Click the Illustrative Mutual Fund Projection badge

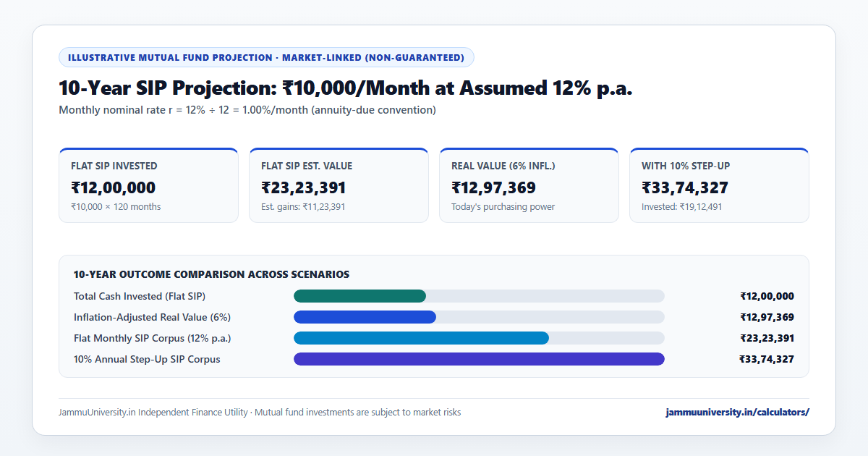(266, 57)
